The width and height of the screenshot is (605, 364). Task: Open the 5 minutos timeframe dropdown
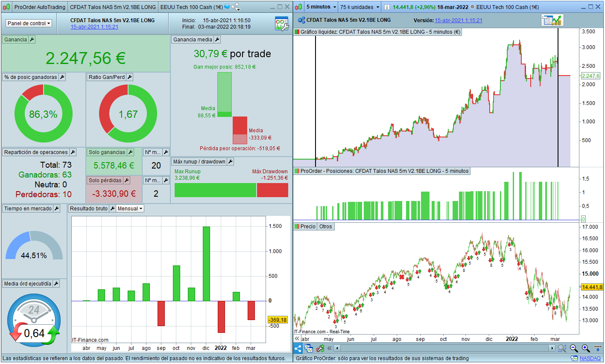pos(321,7)
